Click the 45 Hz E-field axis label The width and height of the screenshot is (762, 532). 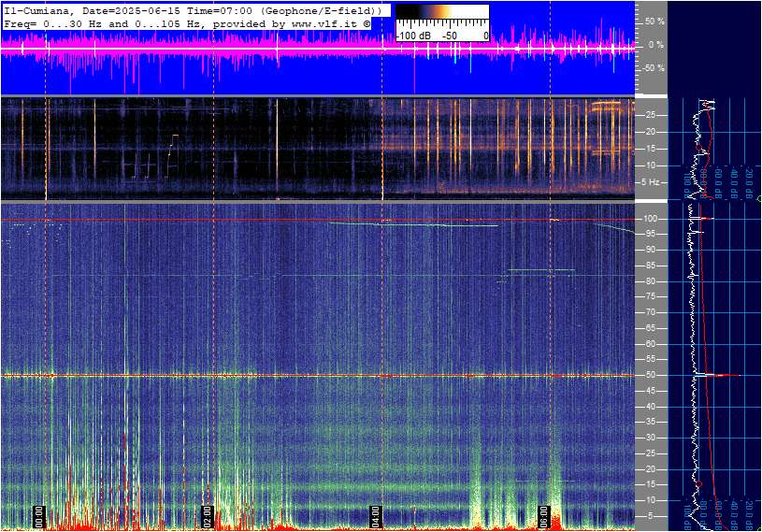coord(650,391)
